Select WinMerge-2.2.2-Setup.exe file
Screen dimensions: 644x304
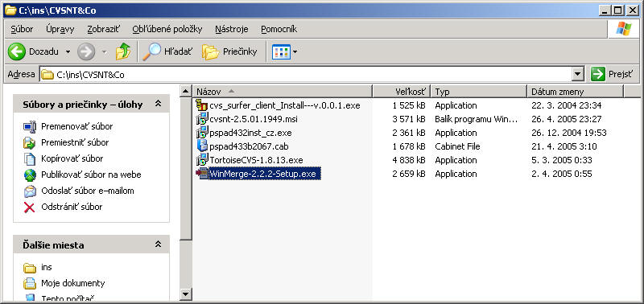coord(264,174)
